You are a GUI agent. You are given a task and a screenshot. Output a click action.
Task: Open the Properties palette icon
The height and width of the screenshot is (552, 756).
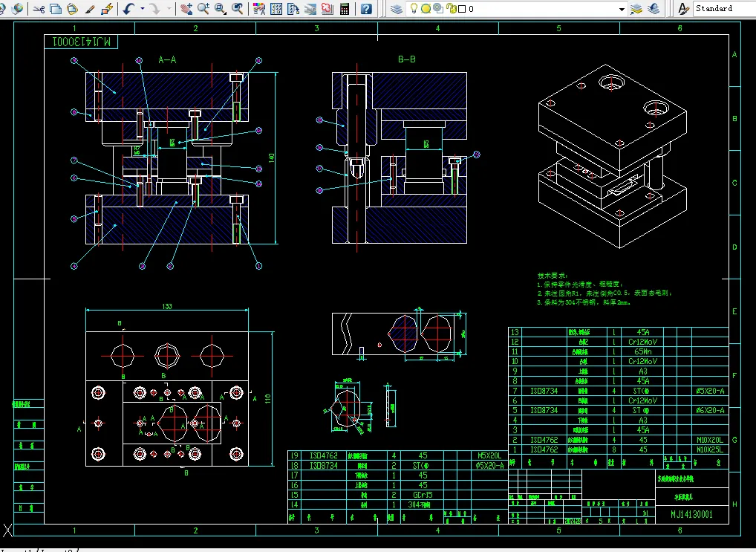point(259,9)
